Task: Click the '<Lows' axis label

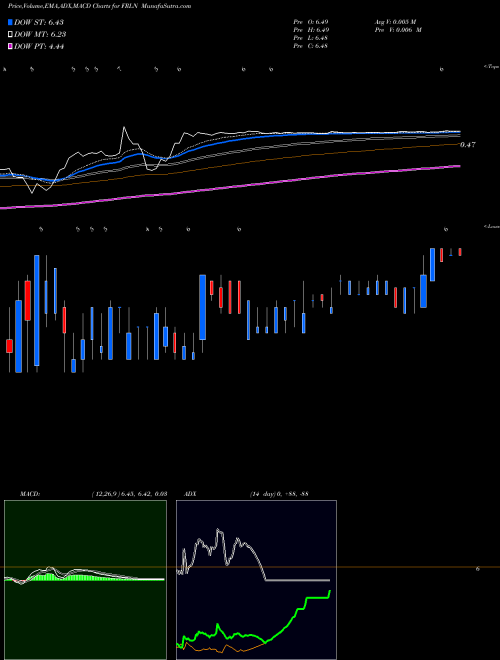Action: 492,226
